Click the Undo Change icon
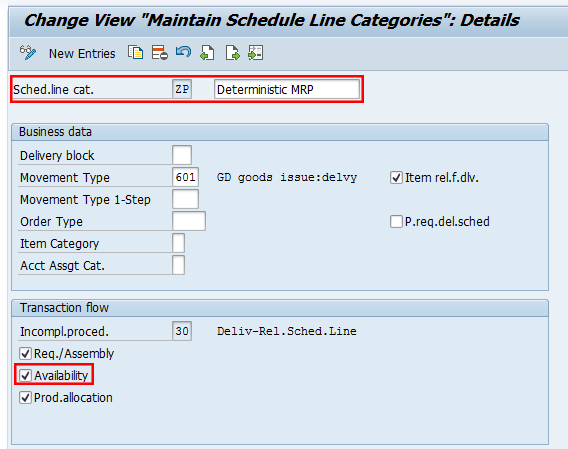The height and width of the screenshot is (449, 568). click(183, 53)
